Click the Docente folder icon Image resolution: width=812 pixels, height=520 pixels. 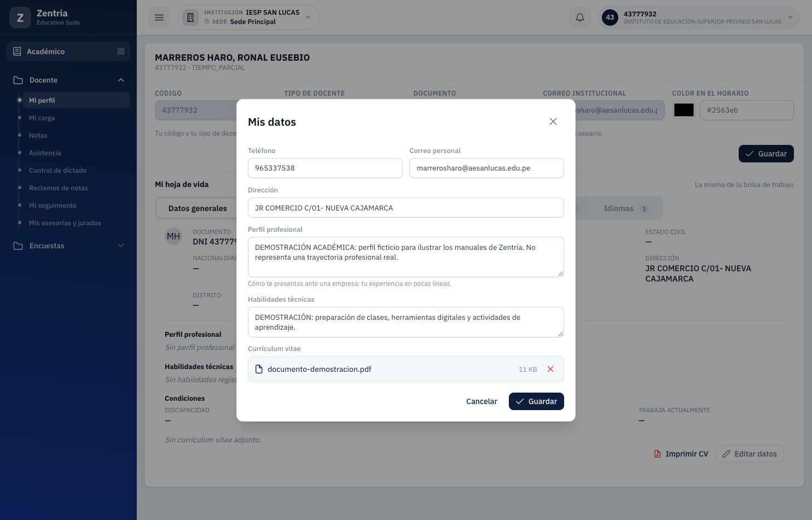(18, 80)
